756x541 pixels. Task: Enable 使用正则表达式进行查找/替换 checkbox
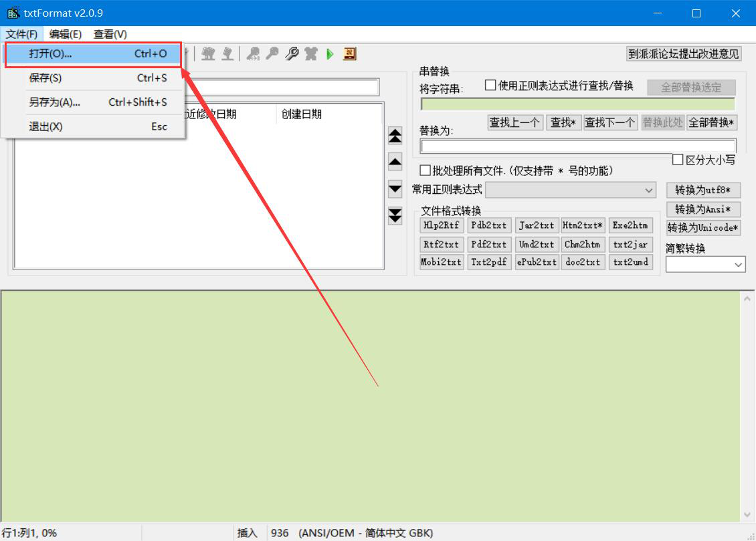coord(490,86)
